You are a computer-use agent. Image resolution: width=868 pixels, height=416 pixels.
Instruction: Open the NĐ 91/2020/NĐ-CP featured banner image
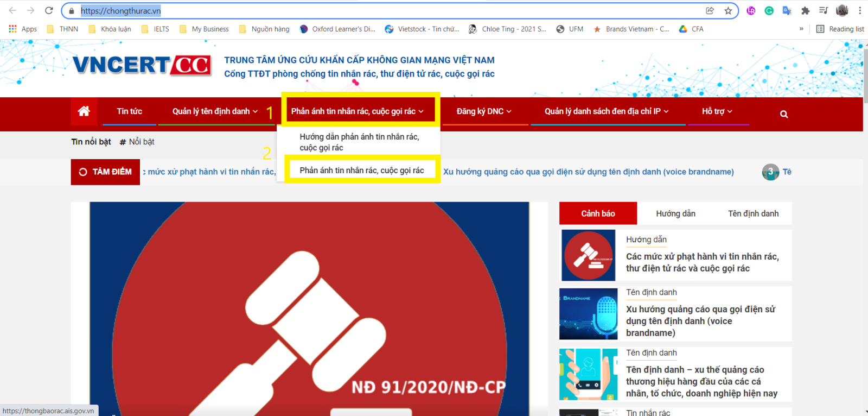click(309, 308)
